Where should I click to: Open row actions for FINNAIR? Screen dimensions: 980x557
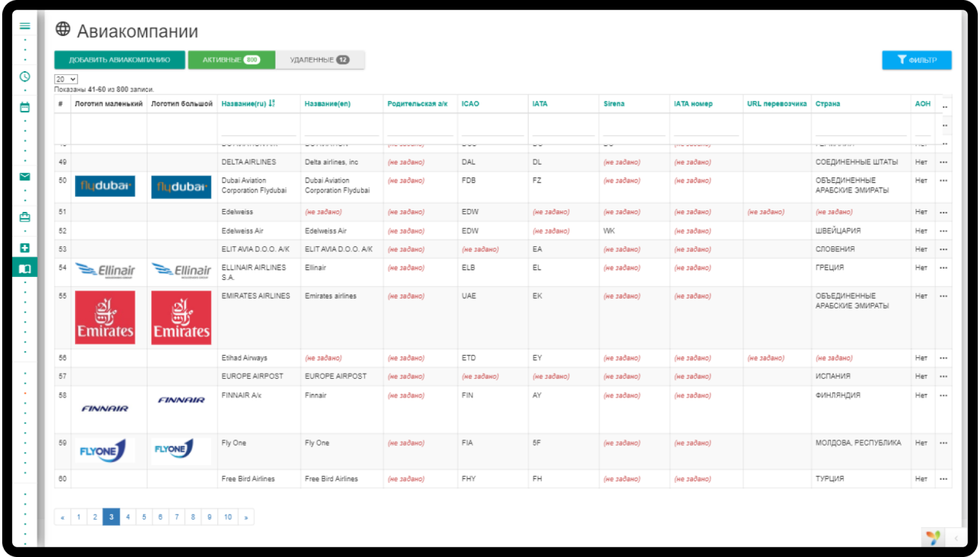click(943, 395)
